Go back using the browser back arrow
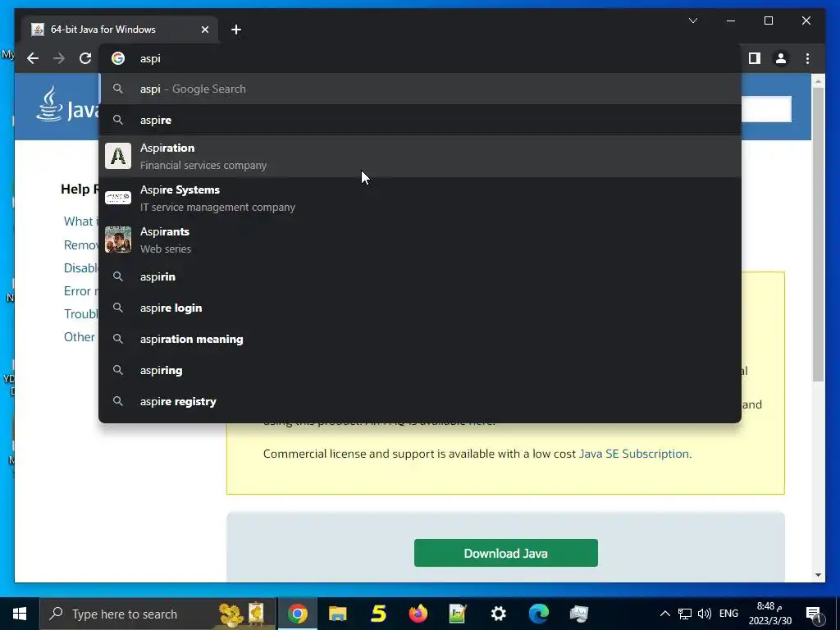The image size is (840, 630). 33,58
